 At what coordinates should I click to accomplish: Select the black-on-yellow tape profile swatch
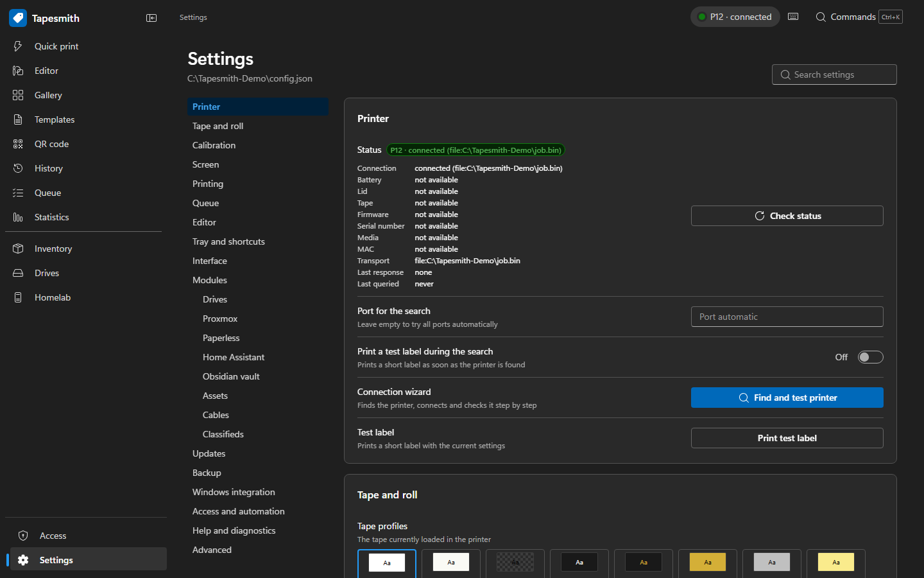(836, 563)
